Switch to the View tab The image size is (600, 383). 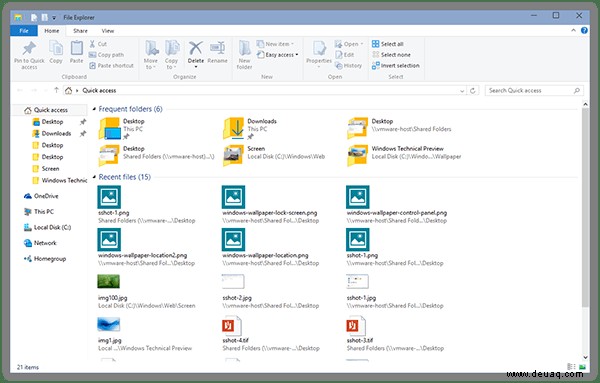pos(108,31)
